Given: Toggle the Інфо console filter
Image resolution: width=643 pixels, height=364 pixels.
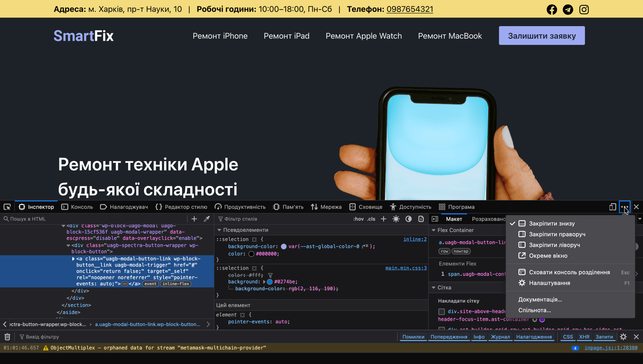Looking at the screenshot, I should [x=479, y=337].
